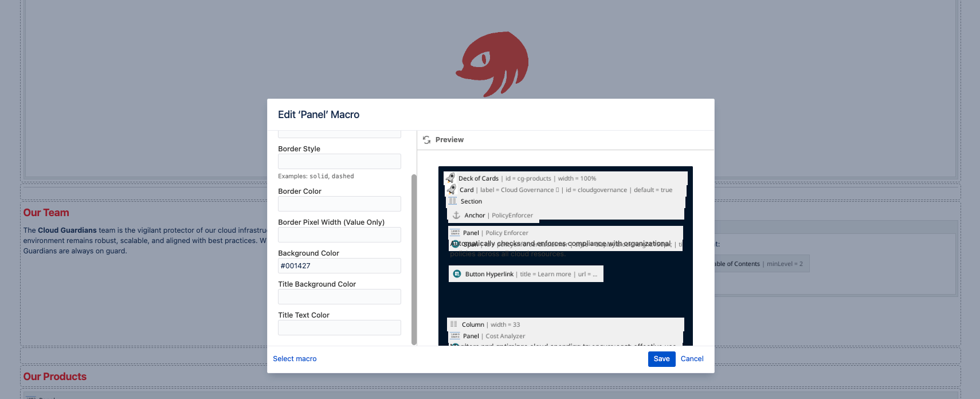Click the 'Section' placeholder text

tap(471, 201)
